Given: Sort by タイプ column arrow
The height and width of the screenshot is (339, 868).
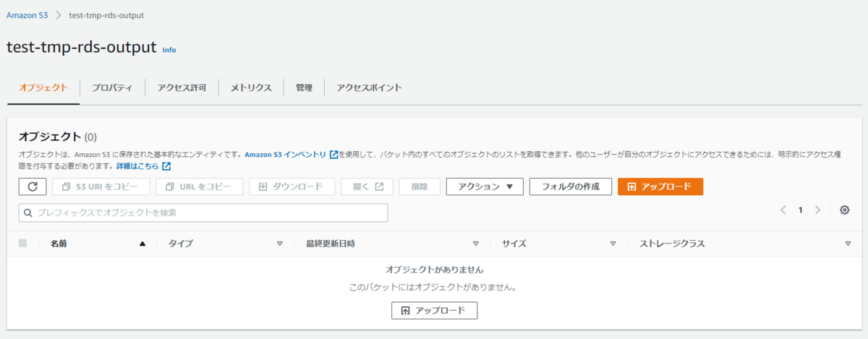Looking at the screenshot, I should [279, 244].
